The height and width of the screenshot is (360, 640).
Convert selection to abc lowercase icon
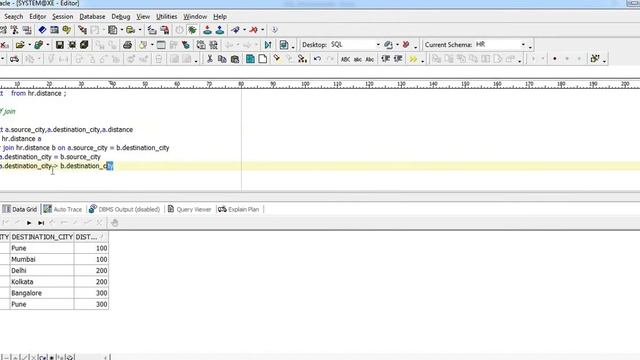tap(358, 59)
